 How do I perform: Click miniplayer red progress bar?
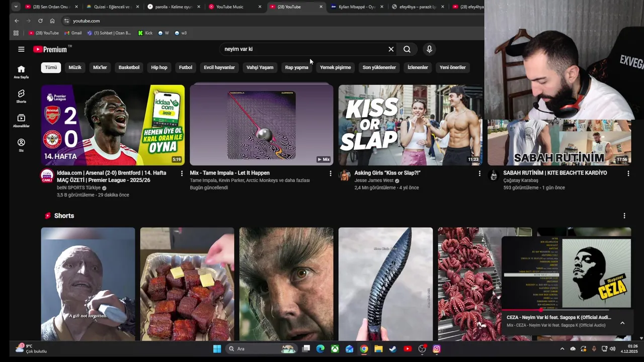(x=521, y=310)
